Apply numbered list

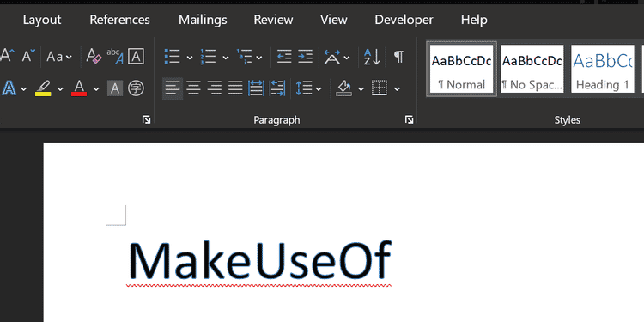click(x=209, y=57)
